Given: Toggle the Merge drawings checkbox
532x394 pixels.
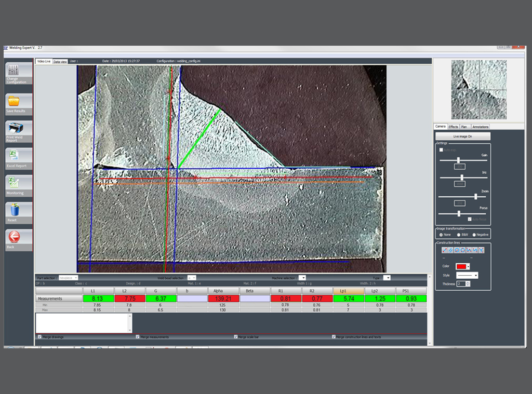Looking at the screenshot, I should click(x=41, y=337).
